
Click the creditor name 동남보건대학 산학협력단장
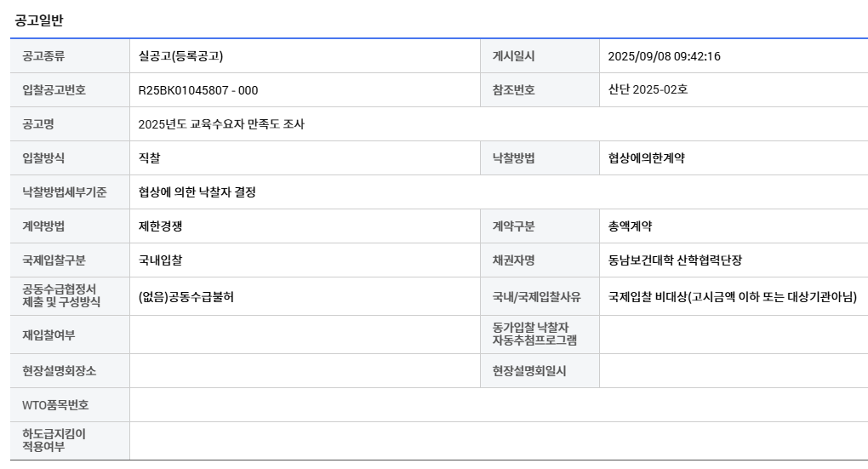675,260
